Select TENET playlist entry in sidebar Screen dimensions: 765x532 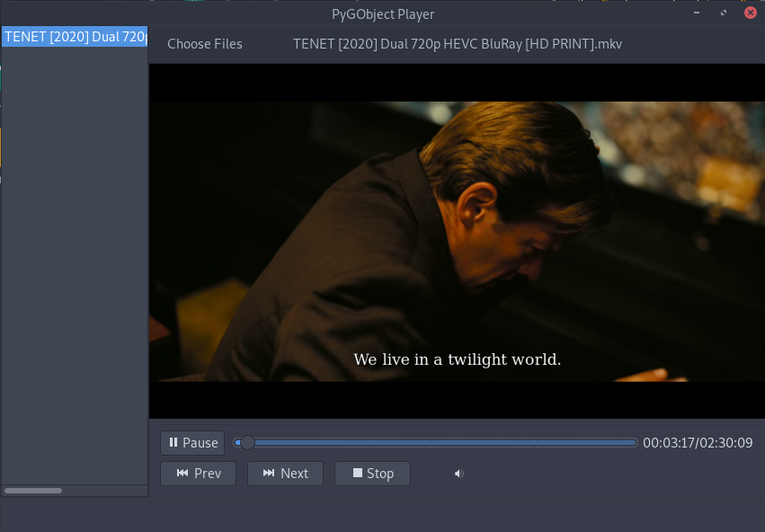(75, 37)
